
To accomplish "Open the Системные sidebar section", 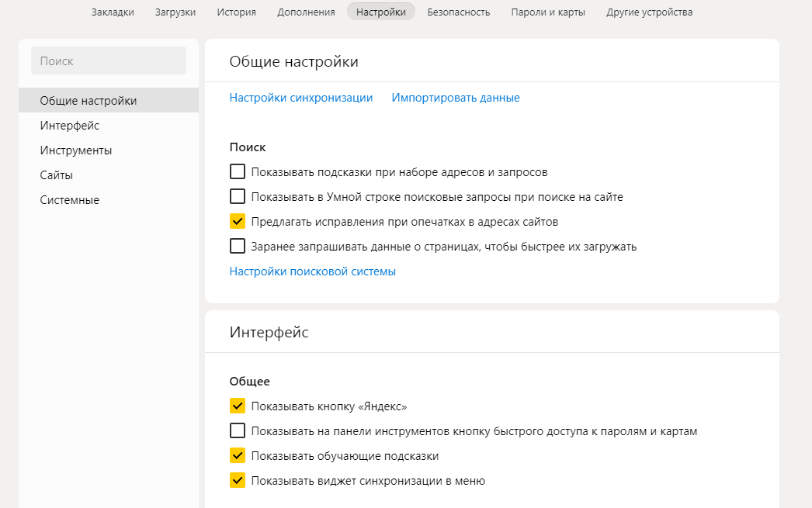I will (x=70, y=200).
